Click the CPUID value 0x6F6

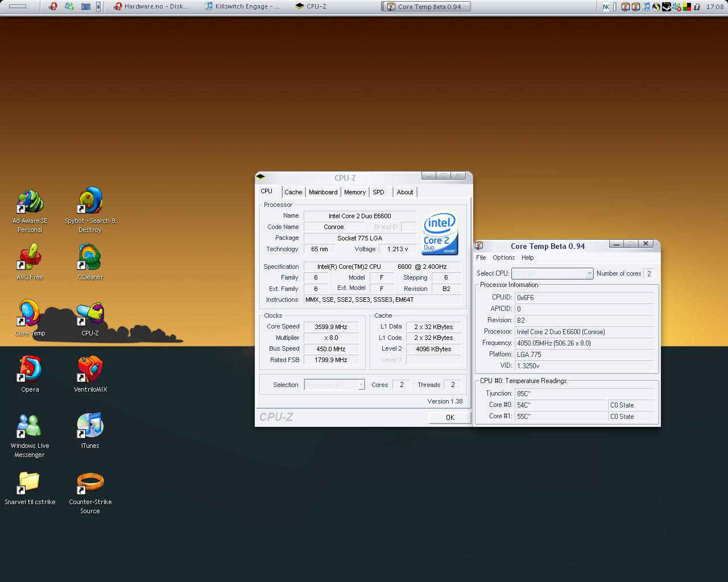coord(584,297)
